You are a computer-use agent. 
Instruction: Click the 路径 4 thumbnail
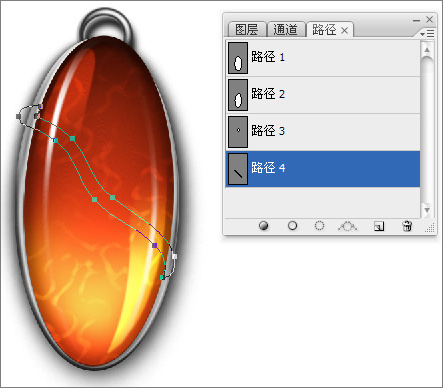(238, 169)
